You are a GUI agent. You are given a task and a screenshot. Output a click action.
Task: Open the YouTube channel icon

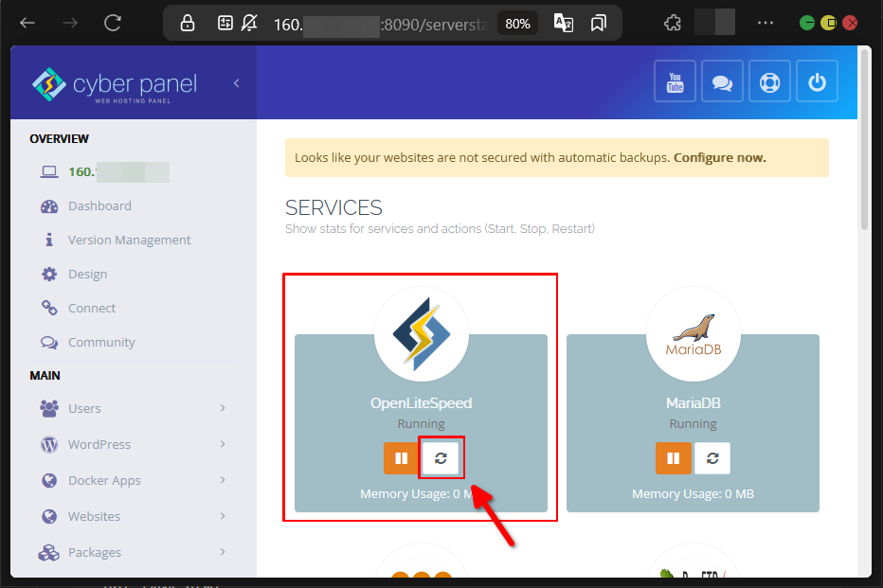pos(675,82)
